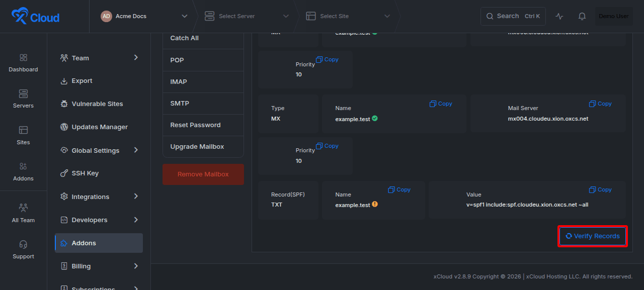
Task: Open the Search box
Action: [x=513, y=16]
